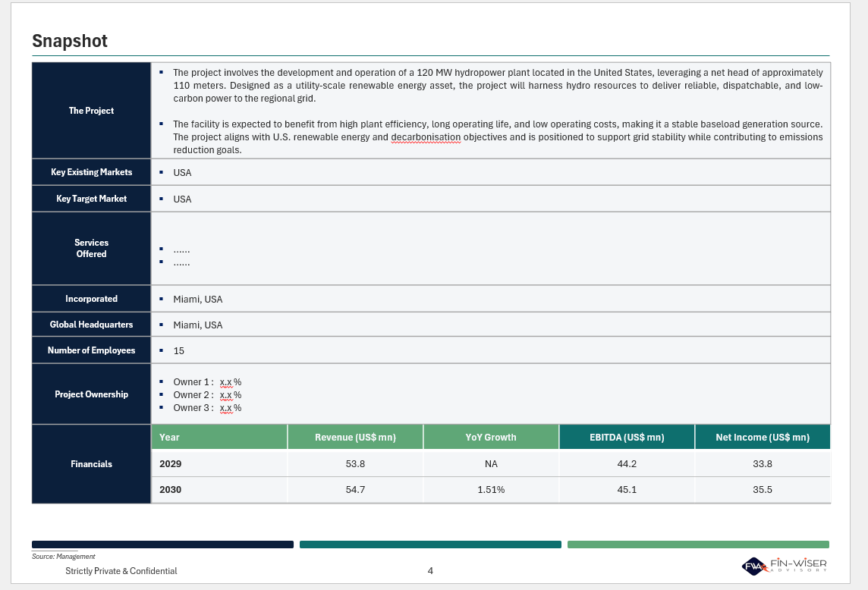Viewport: 868px width, 590px height.
Task: Click the Financials row label cell
Action: [91, 464]
